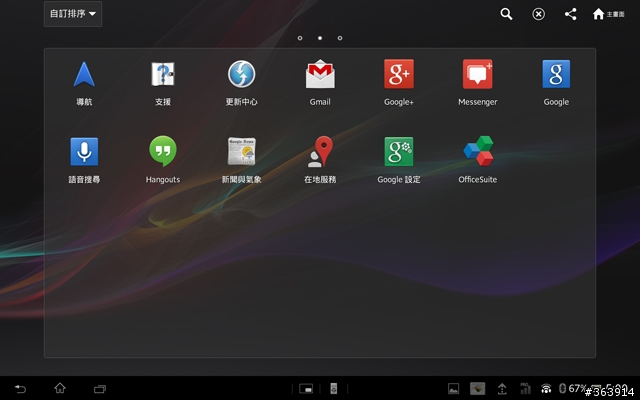Tap the upload notification icon
The image size is (640, 400).
click(x=502, y=389)
